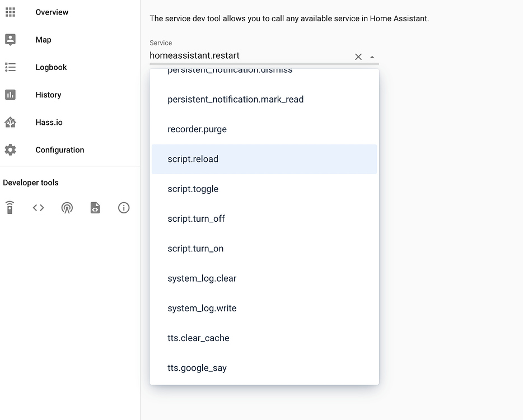Open the Services developer tool remote icon
This screenshot has width=523, height=420.
10,208
